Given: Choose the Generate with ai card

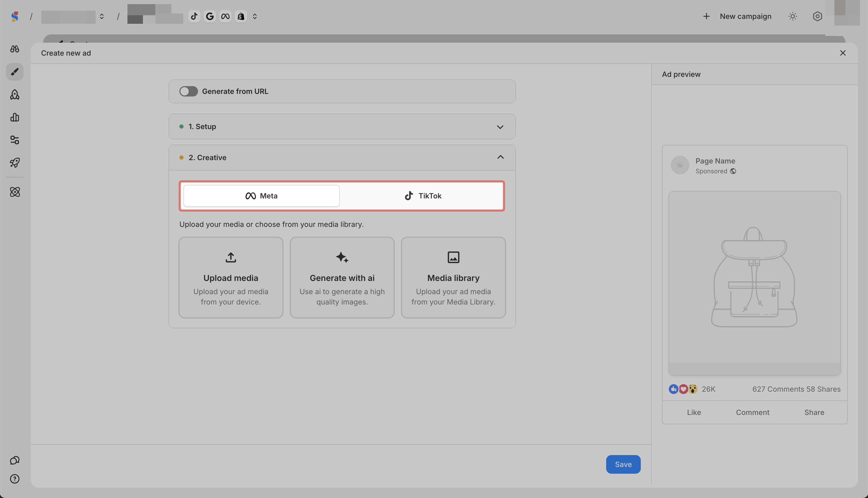Looking at the screenshot, I should (342, 277).
